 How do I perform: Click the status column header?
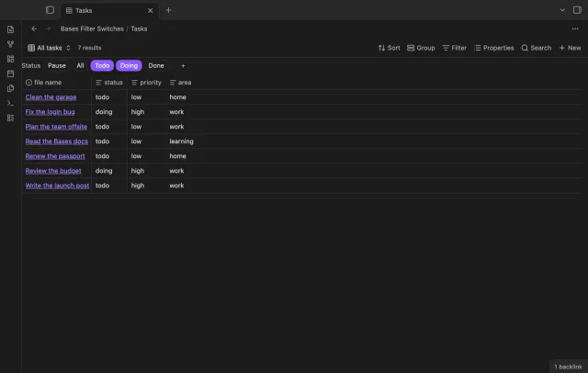click(109, 83)
